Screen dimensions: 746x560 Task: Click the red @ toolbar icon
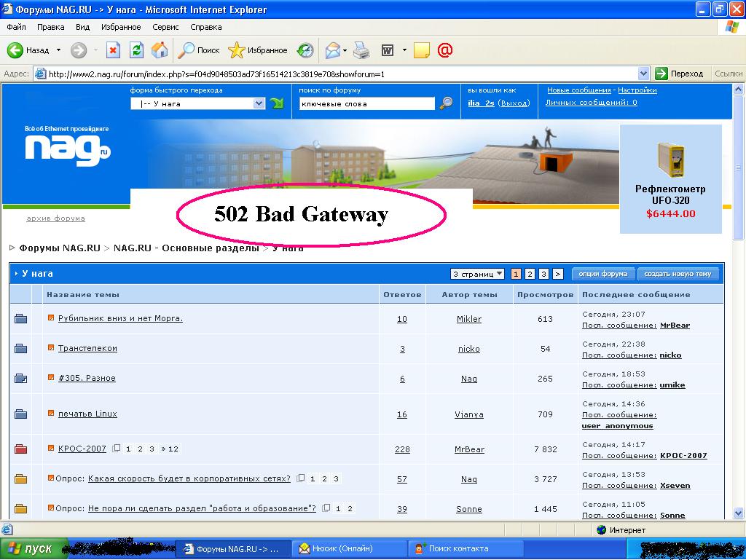click(x=445, y=50)
